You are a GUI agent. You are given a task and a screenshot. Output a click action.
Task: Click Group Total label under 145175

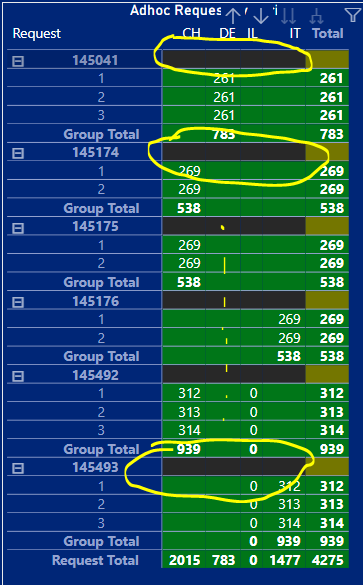[101, 282]
